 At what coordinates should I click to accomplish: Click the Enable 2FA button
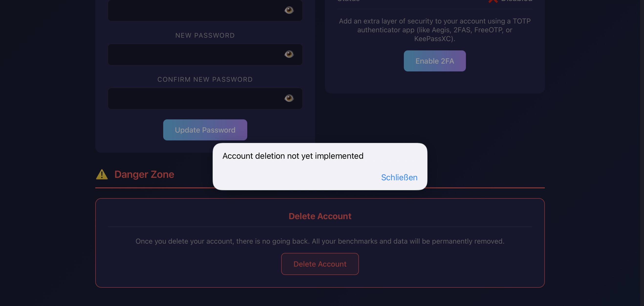click(434, 61)
